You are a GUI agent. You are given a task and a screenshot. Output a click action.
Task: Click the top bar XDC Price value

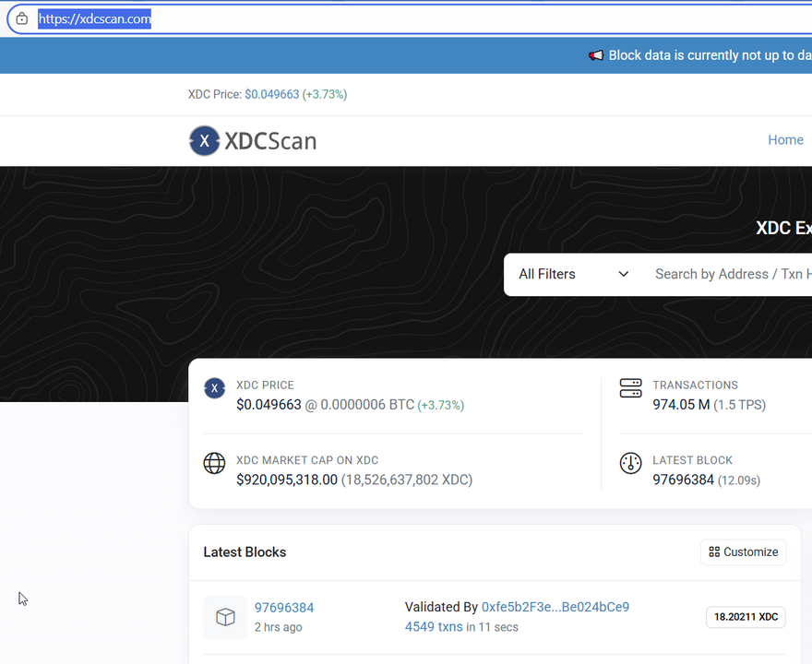pyautogui.click(x=271, y=94)
